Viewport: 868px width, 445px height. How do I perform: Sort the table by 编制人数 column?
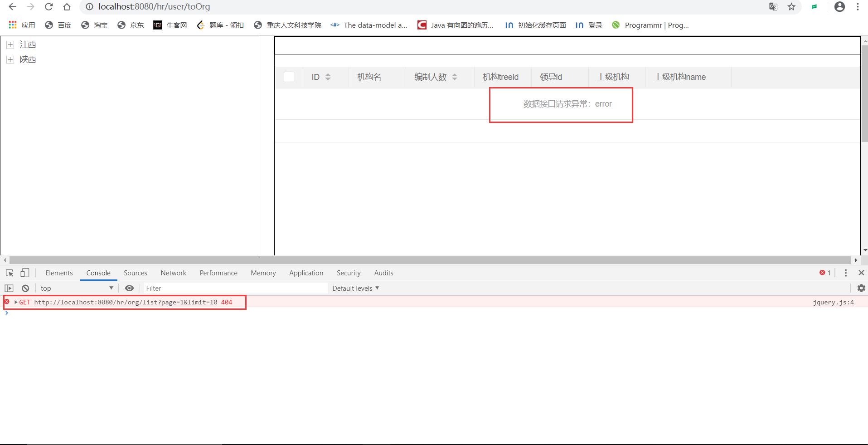[x=454, y=77]
